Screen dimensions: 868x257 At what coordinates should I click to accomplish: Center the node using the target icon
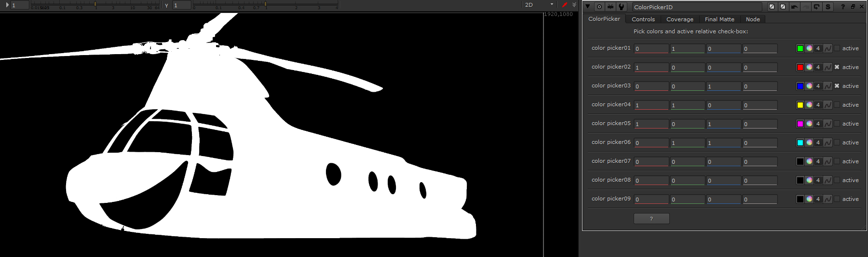tap(599, 7)
